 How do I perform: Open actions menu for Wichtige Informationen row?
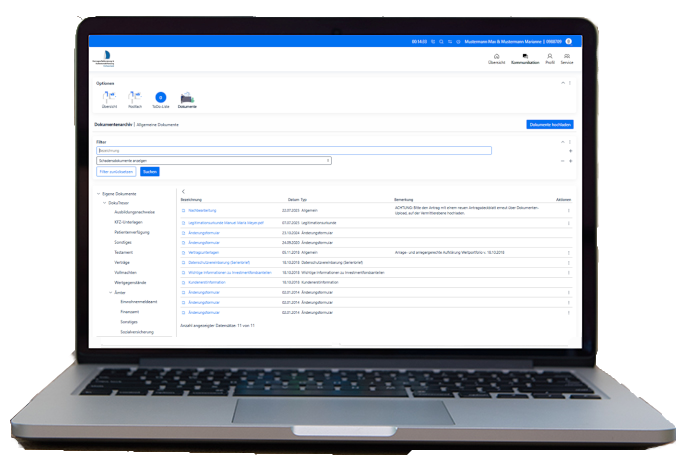click(x=569, y=272)
